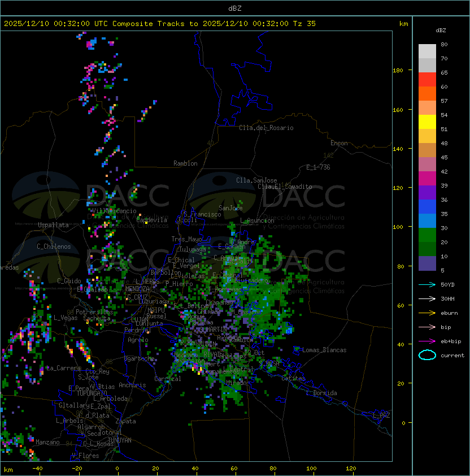Click the 'Capdevila' place label
The width and height of the screenshot is (470, 476).
click(152, 220)
